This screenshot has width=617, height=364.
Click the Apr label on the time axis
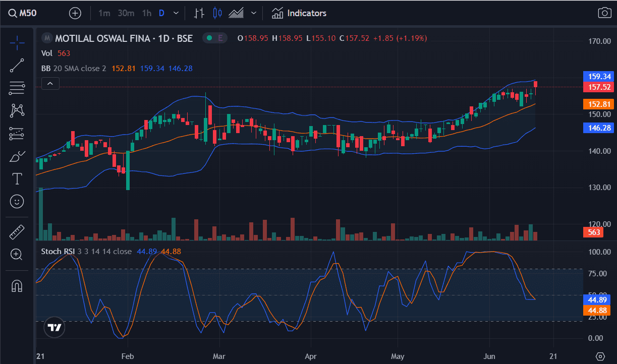coord(311,356)
